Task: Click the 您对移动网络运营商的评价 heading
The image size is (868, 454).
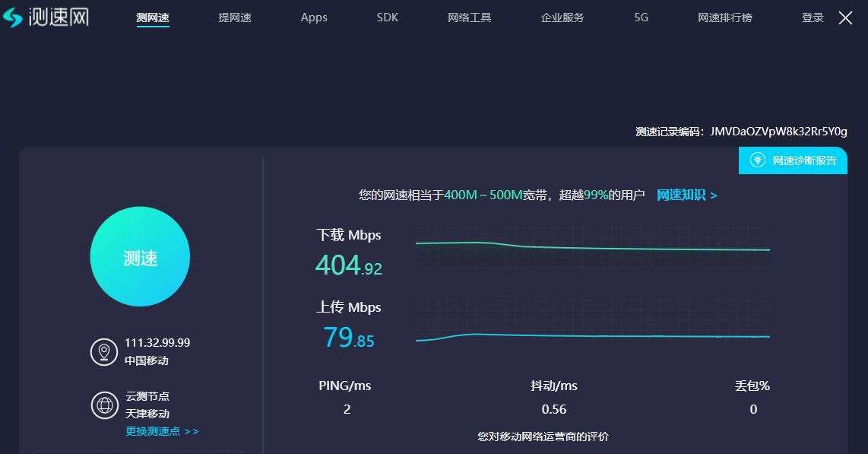Action: (x=543, y=437)
